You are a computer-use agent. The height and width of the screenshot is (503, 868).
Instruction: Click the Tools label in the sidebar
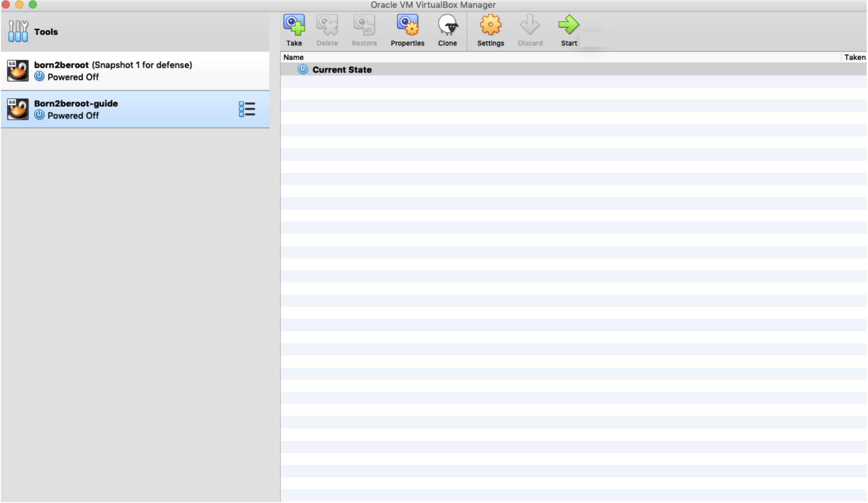pyautogui.click(x=46, y=32)
